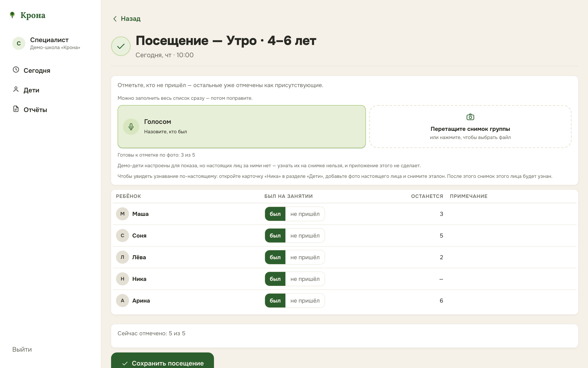Click the Перетащите снимок группы upload zone

470,127
